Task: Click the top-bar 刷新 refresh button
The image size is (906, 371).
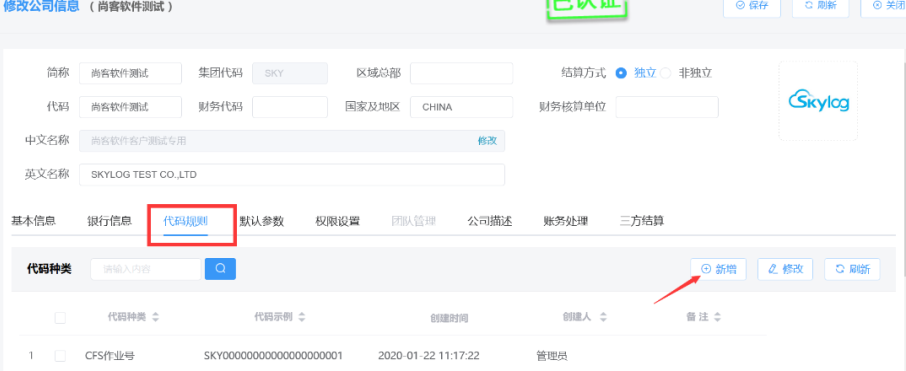Action: pos(820,5)
